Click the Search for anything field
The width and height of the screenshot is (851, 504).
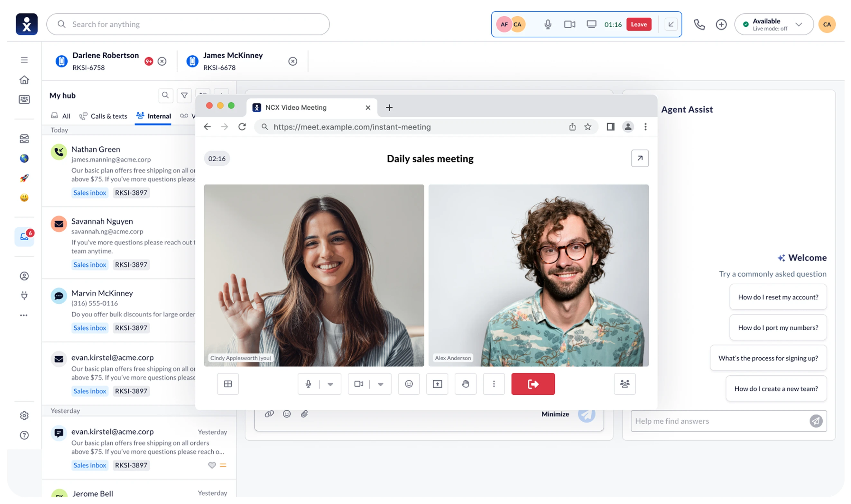(x=188, y=24)
